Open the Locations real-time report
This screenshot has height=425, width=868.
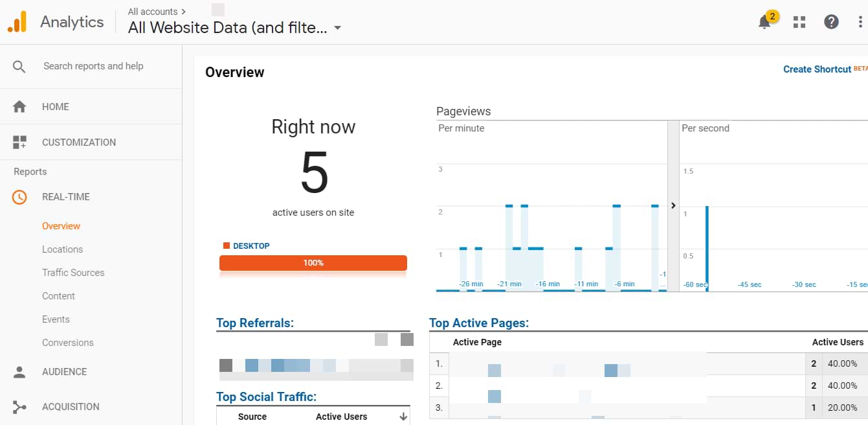click(x=62, y=249)
